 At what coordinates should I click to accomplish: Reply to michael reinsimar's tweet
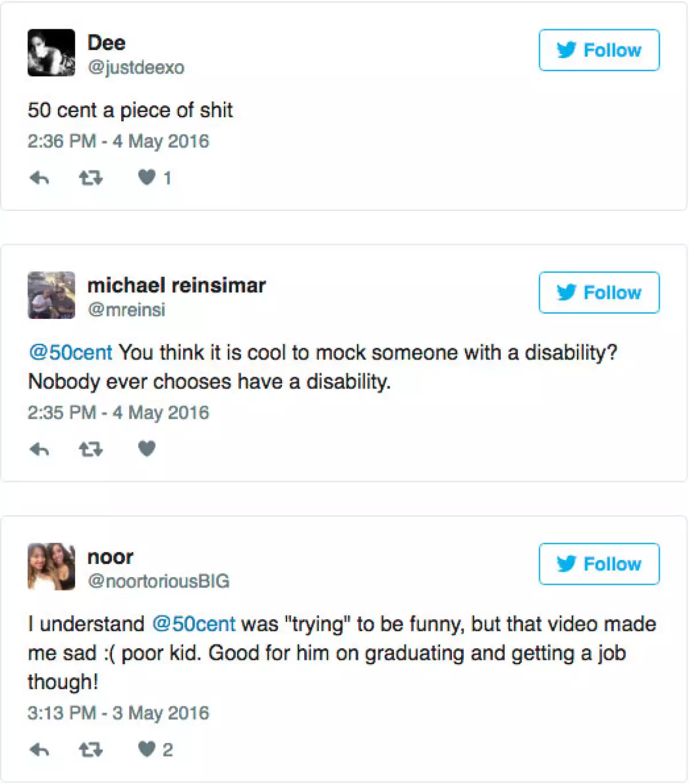point(39,449)
